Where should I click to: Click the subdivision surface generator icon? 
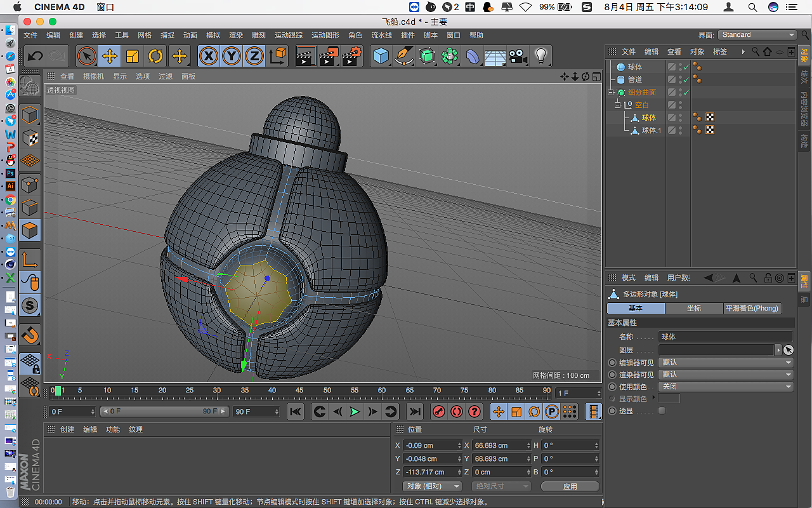427,56
